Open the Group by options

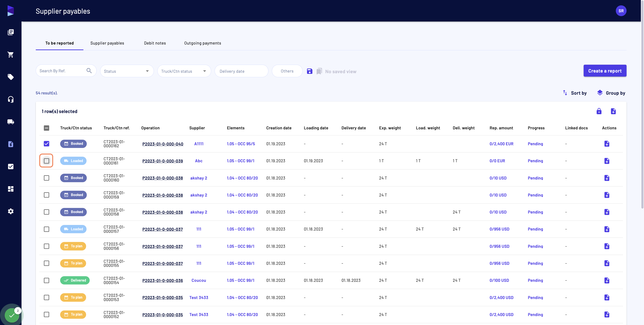tap(611, 93)
